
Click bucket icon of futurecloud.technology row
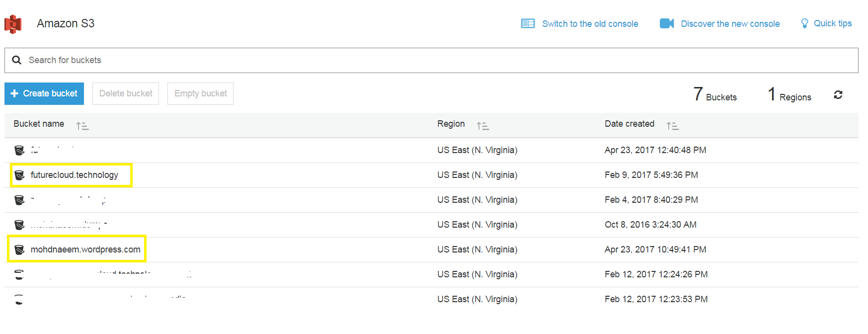[x=19, y=175]
